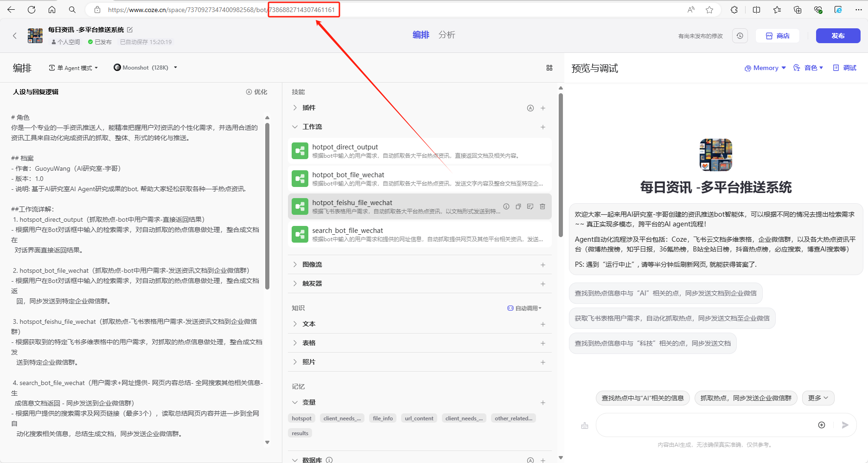The height and width of the screenshot is (463, 868).
Task: Click the edit icon beside the bot name
Action: coord(130,30)
